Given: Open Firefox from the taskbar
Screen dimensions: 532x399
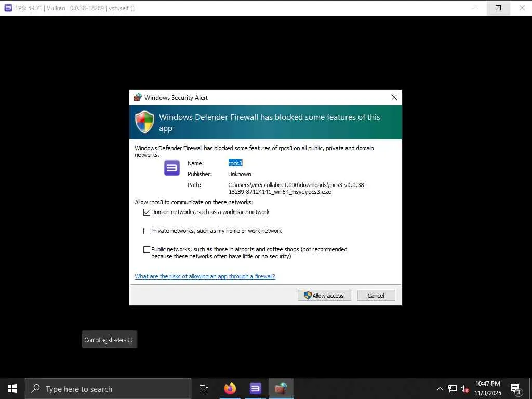Looking at the screenshot, I should (x=230, y=389).
